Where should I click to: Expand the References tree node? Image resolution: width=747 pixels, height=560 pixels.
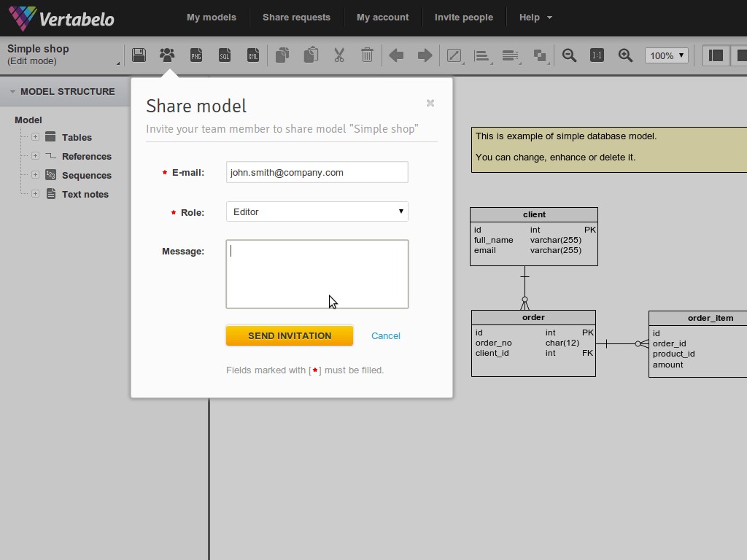35,156
